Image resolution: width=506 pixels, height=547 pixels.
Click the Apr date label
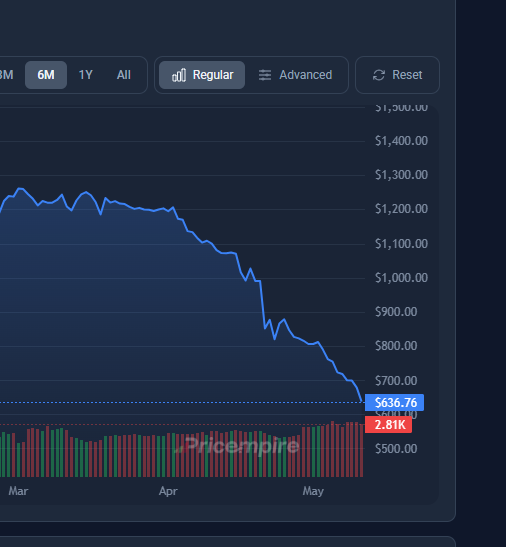click(168, 491)
